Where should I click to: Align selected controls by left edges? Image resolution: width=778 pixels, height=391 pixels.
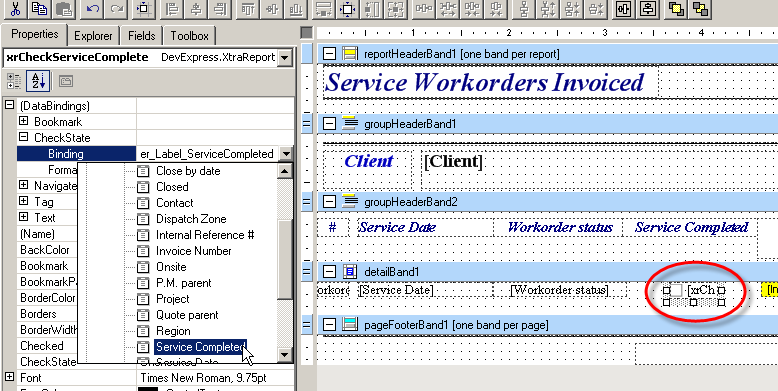point(173,8)
